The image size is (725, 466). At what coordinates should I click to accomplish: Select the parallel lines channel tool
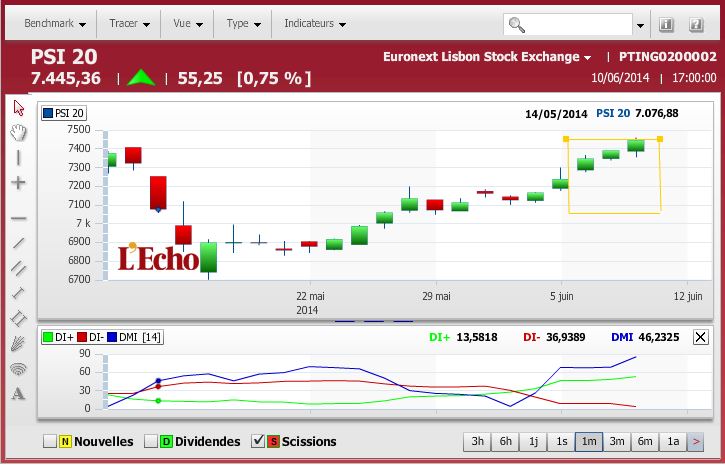[x=18, y=268]
